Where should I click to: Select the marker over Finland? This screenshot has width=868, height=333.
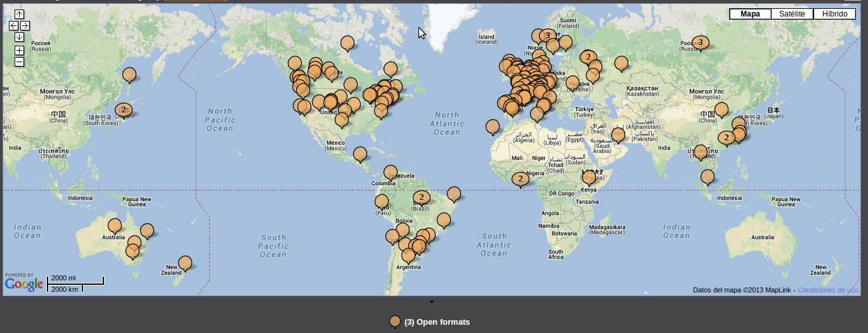[x=566, y=42]
